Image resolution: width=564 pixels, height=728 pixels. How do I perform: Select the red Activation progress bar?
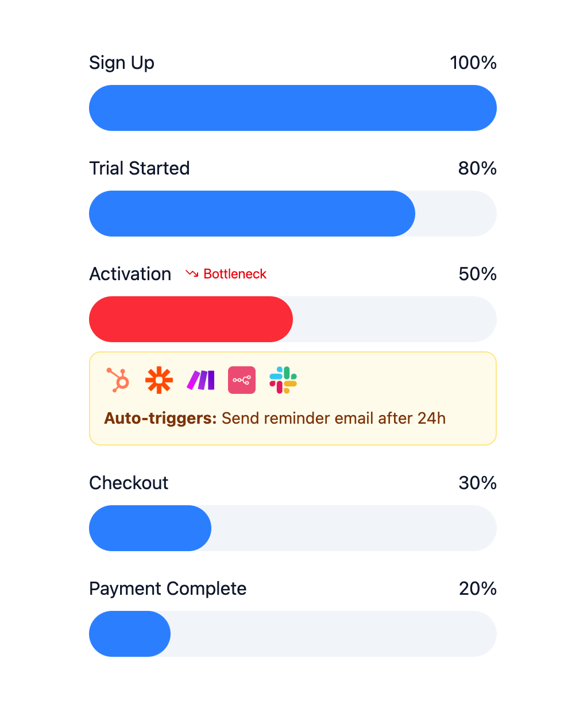(191, 319)
